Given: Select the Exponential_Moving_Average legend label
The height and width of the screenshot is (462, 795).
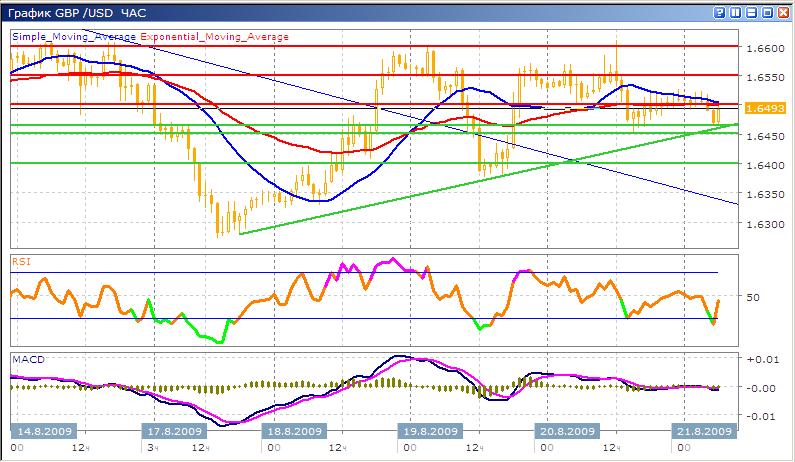Looking at the screenshot, I should [214, 36].
